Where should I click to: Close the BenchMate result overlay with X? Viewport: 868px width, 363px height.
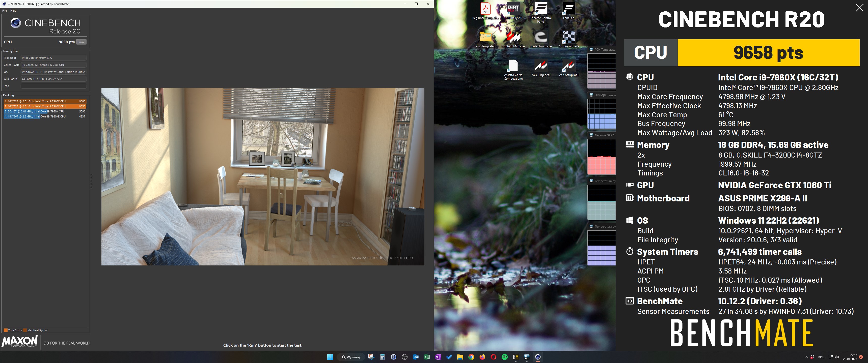(x=860, y=8)
